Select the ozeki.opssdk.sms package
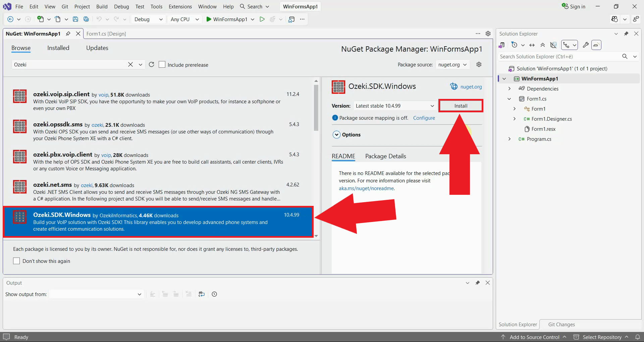 158,131
